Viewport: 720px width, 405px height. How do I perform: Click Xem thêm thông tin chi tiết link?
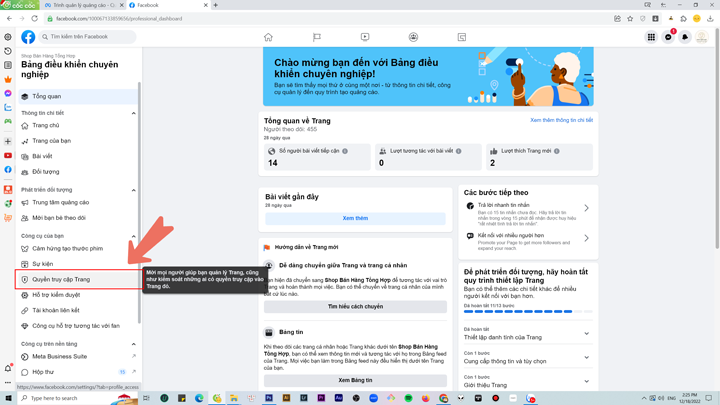[561, 120]
